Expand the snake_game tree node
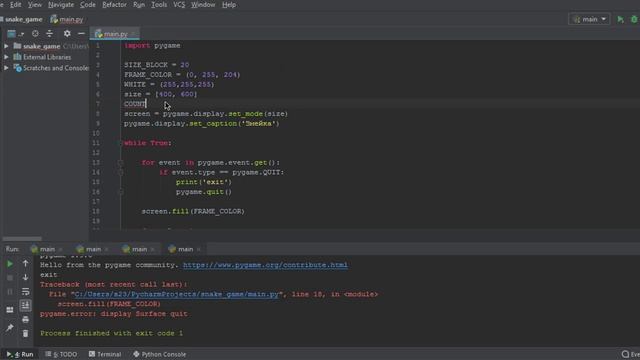640x360 pixels. pos(6,46)
